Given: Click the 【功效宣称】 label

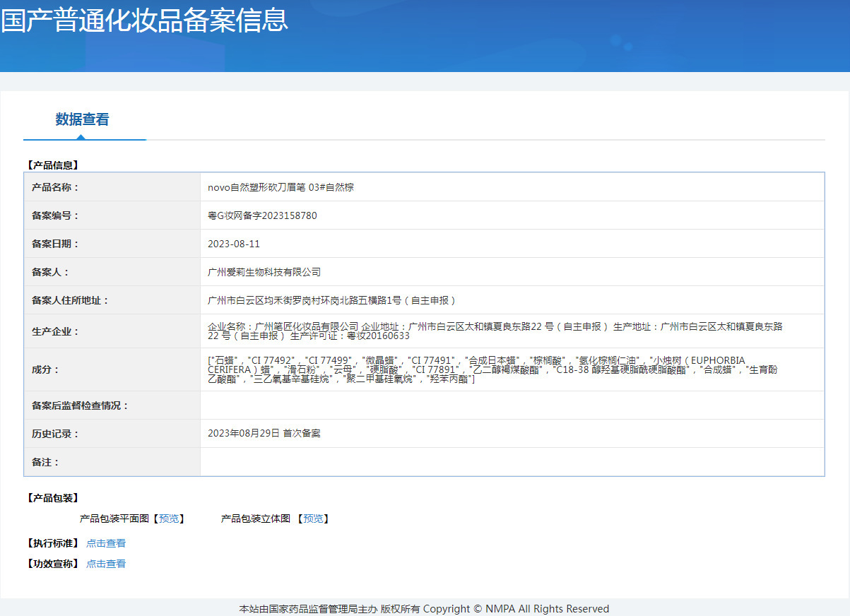Looking at the screenshot, I should click(52, 564).
